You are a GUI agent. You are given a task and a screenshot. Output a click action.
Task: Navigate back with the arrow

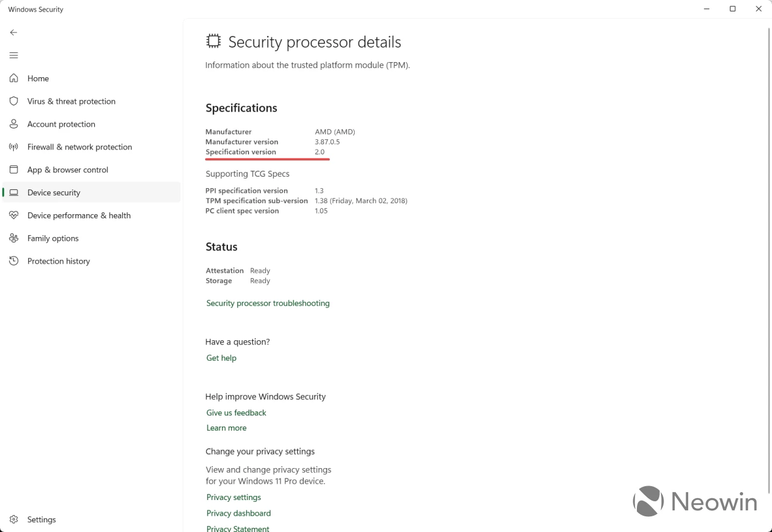coord(13,32)
